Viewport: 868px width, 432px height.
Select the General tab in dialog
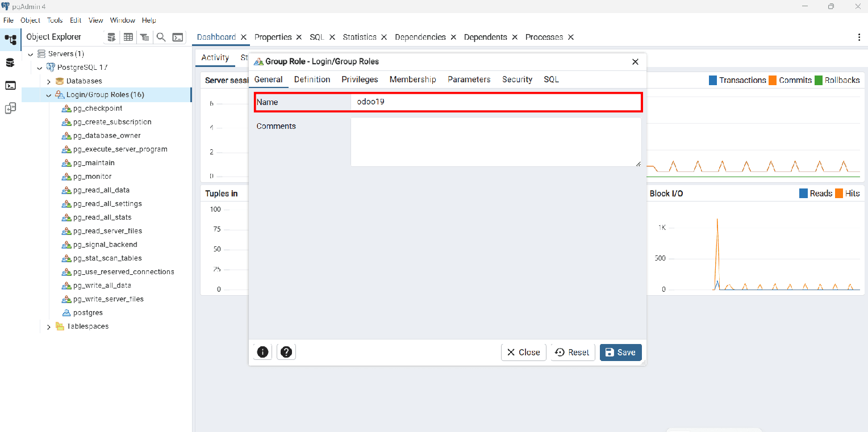268,79
